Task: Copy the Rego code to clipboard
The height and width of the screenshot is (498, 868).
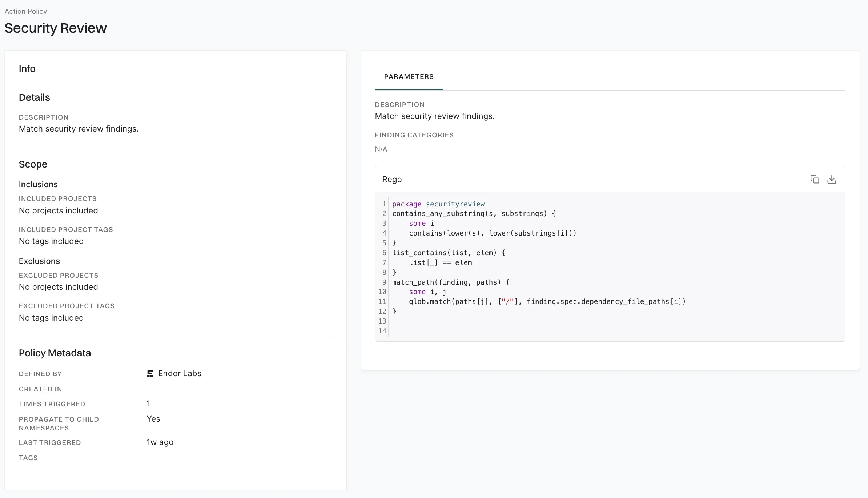Action: point(815,179)
